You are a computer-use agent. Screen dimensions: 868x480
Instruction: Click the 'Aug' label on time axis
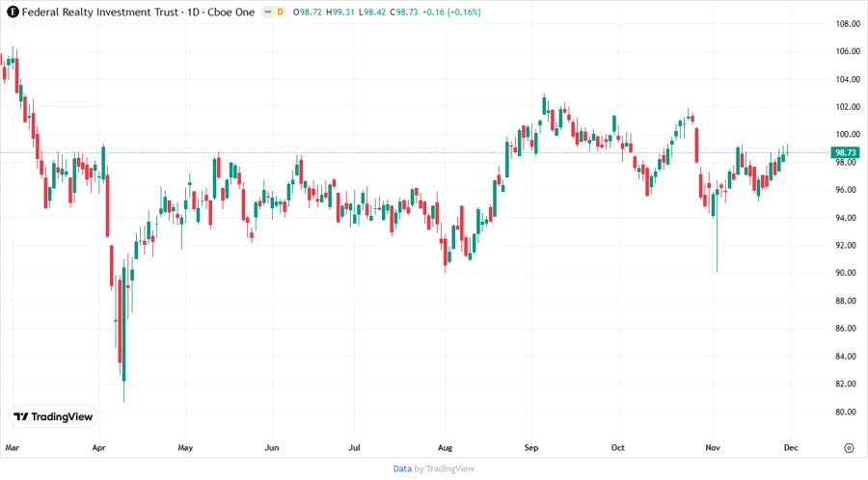(445, 447)
